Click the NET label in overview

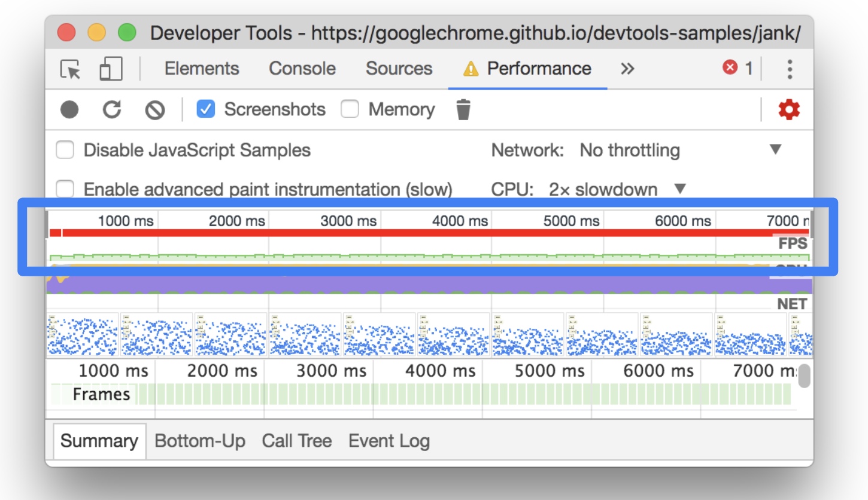(792, 304)
